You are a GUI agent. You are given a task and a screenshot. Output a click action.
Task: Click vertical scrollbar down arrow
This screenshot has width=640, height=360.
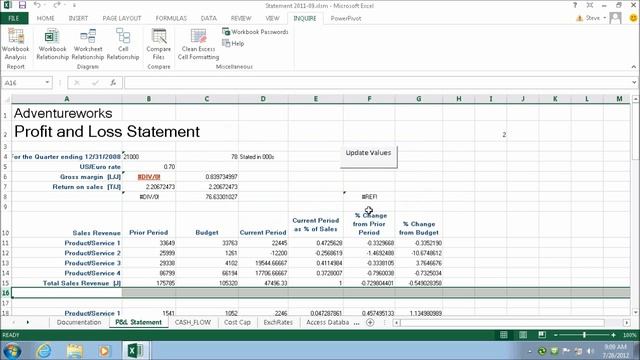pos(635,313)
